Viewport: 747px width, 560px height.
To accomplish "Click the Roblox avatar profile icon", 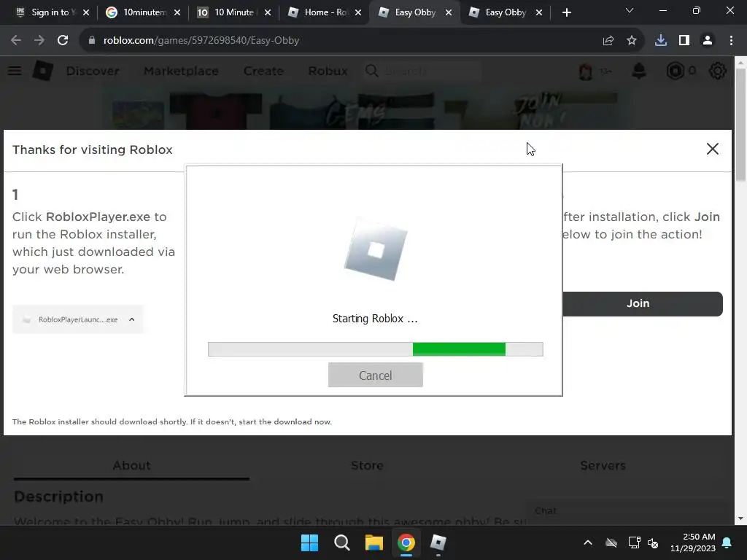I will tap(586, 71).
